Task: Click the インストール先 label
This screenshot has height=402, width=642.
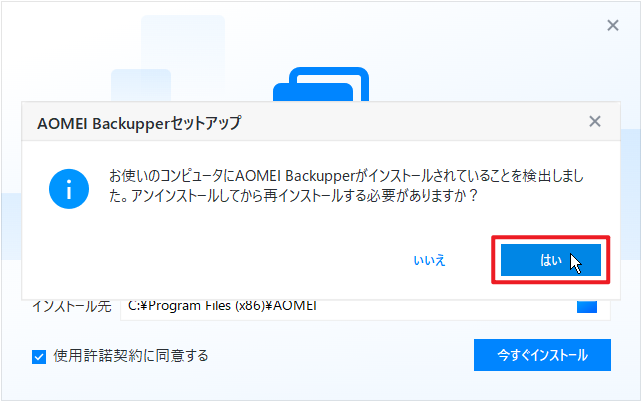Action: click(x=72, y=307)
